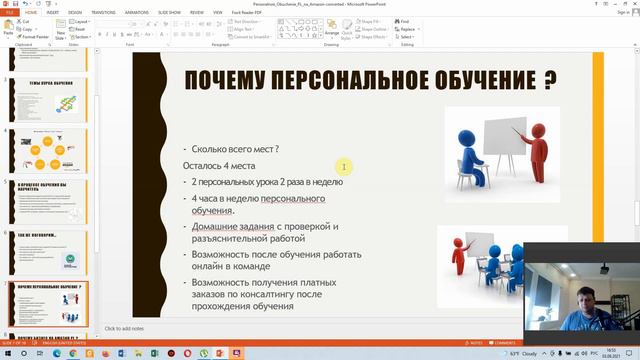The image size is (640, 360).
Task: Copy the selection with Copy
Action: point(24,29)
